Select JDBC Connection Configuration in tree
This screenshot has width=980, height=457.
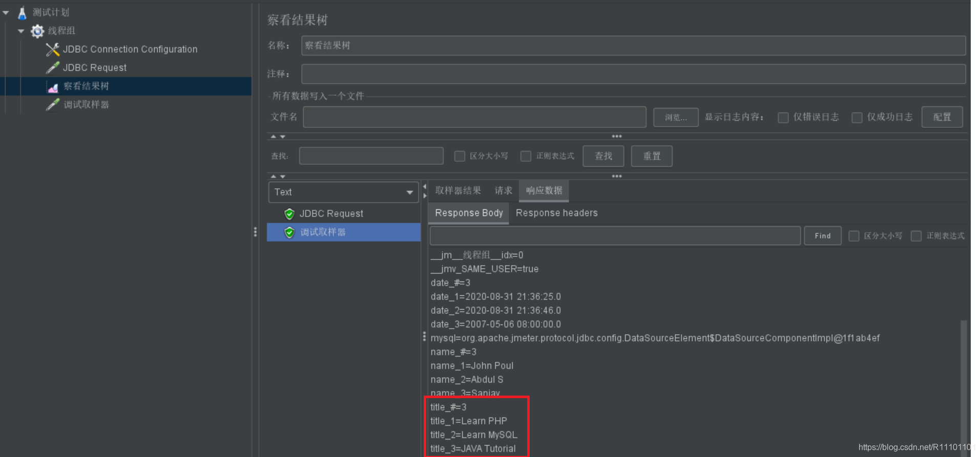coord(130,49)
